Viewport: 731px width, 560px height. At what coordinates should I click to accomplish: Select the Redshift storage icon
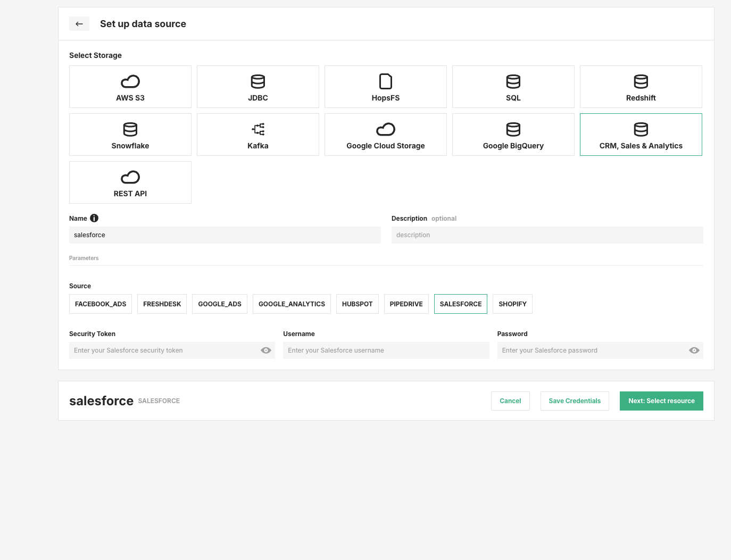(641, 81)
